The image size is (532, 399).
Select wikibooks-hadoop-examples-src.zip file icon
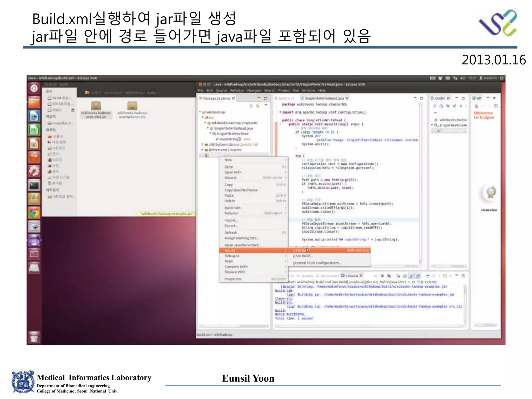click(132, 110)
